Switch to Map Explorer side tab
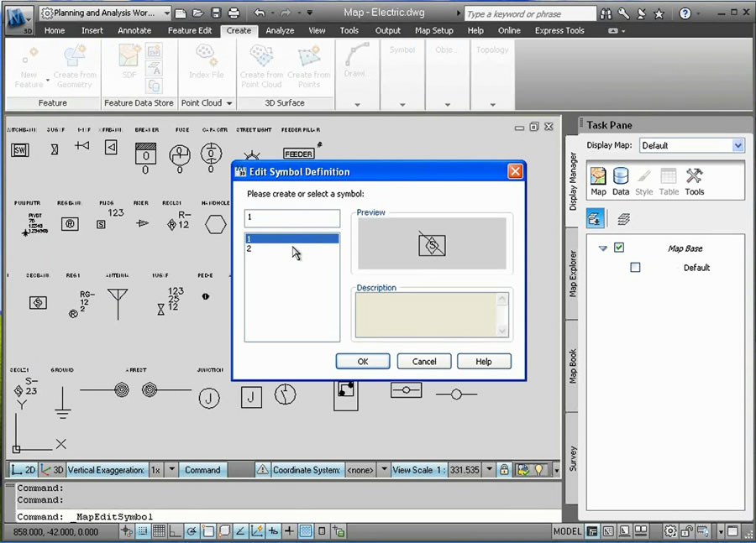The width and height of the screenshot is (756, 543). pos(572,274)
